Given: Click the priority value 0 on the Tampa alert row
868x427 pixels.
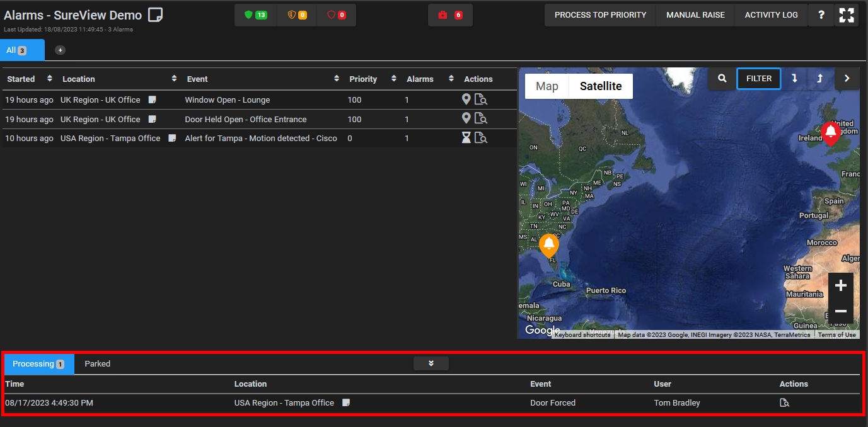Looking at the screenshot, I should pyautogui.click(x=350, y=138).
